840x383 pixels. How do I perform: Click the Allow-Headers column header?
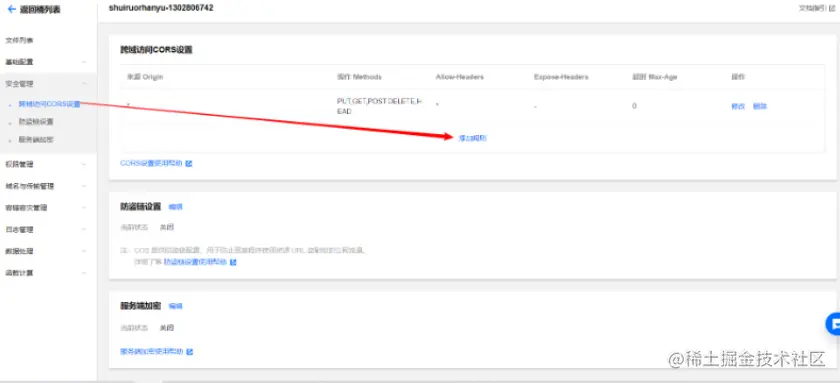460,77
